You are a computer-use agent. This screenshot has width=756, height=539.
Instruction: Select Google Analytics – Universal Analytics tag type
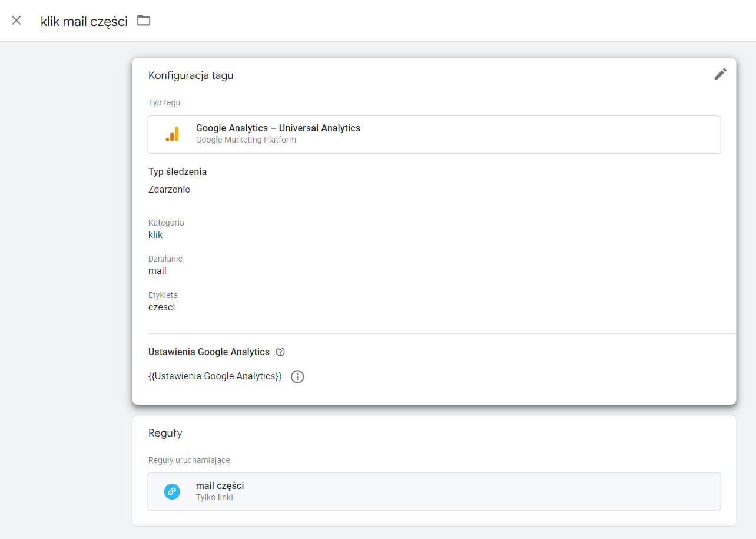click(434, 134)
